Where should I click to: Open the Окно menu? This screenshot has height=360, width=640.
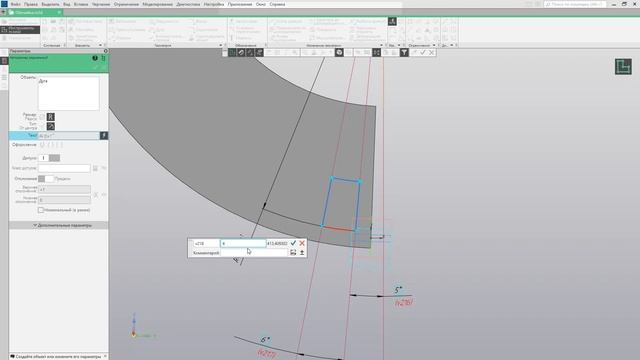(x=261, y=4)
